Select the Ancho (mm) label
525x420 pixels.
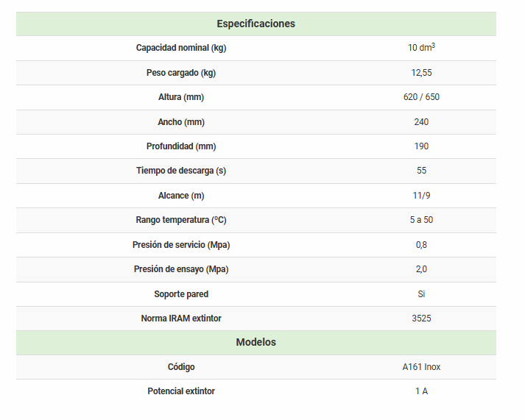[181, 122]
